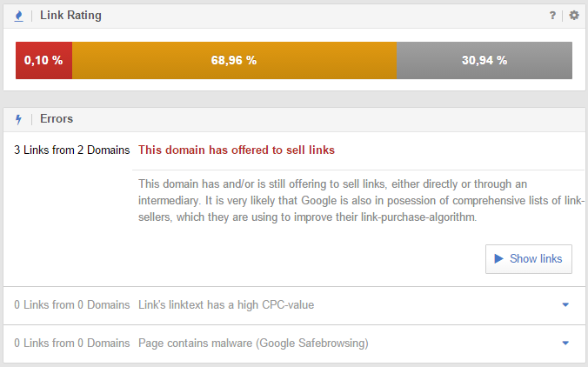Select the red 0,10 % rating segment
This screenshot has height=367, width=588.
point(43,60)
